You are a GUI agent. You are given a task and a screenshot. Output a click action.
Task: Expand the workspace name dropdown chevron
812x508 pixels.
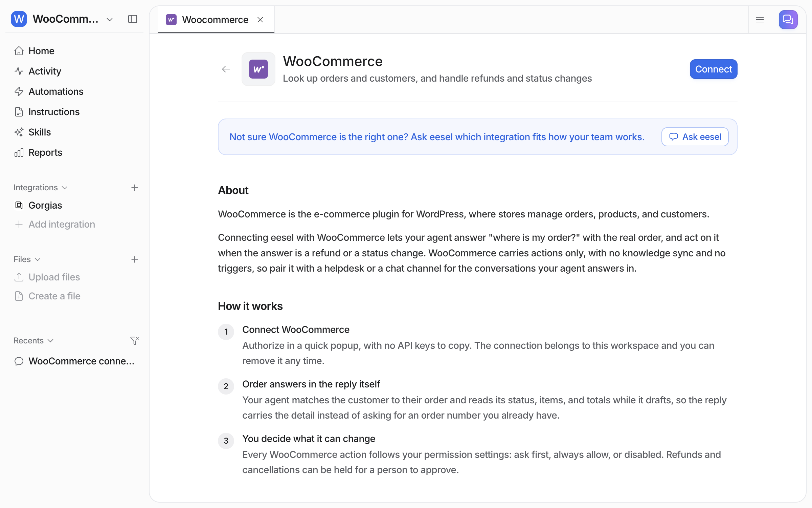(x=110, y=20)
